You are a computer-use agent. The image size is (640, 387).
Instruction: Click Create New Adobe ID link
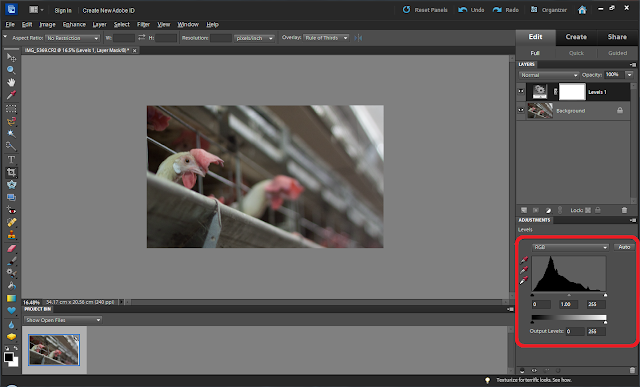click(x=108, y=11)
